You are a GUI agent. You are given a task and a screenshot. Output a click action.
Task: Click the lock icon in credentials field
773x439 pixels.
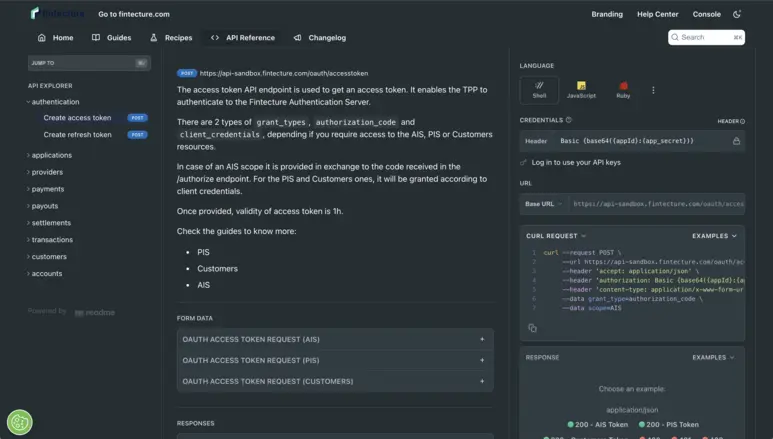[736, 141]
